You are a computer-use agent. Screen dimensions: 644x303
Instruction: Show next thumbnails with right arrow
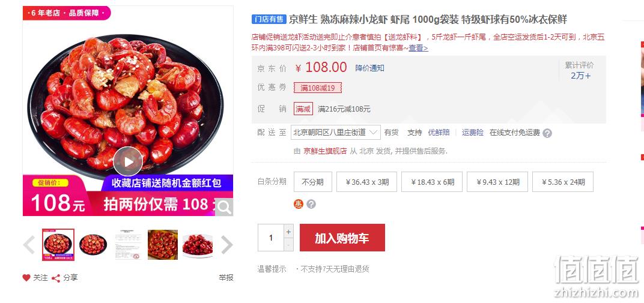coord(227,245)
